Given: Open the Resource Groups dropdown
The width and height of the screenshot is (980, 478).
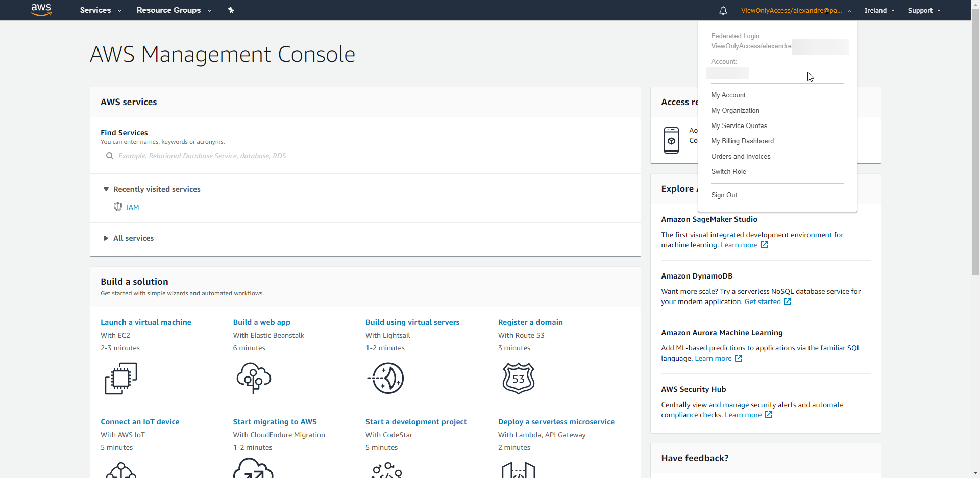Looking at the screenshot, I should (x=174, y=10).
